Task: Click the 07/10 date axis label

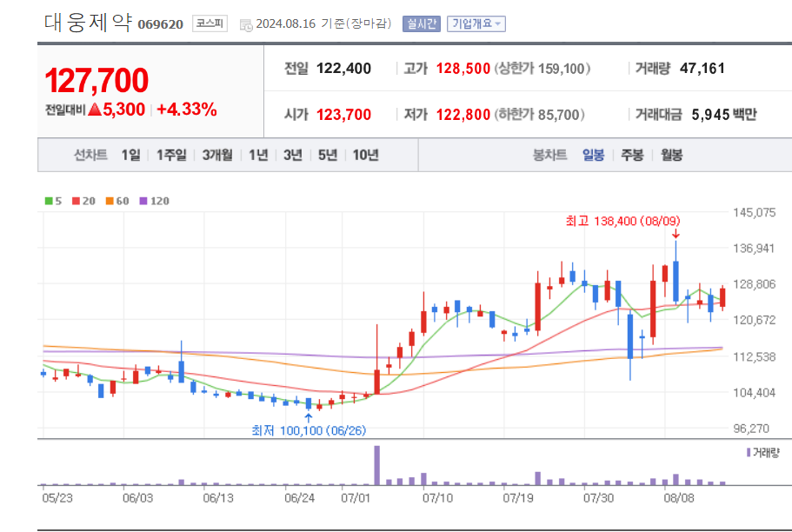Action: 437,498
